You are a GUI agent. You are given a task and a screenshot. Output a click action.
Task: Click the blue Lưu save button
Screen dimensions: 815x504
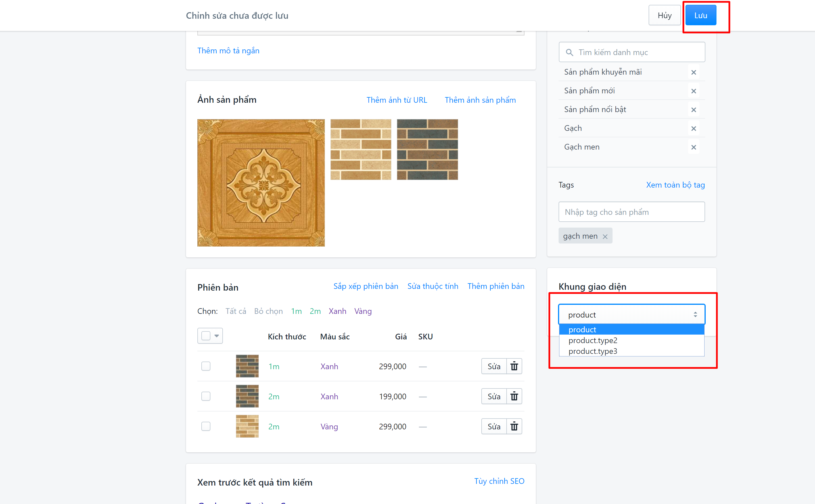tap(701, 15)
